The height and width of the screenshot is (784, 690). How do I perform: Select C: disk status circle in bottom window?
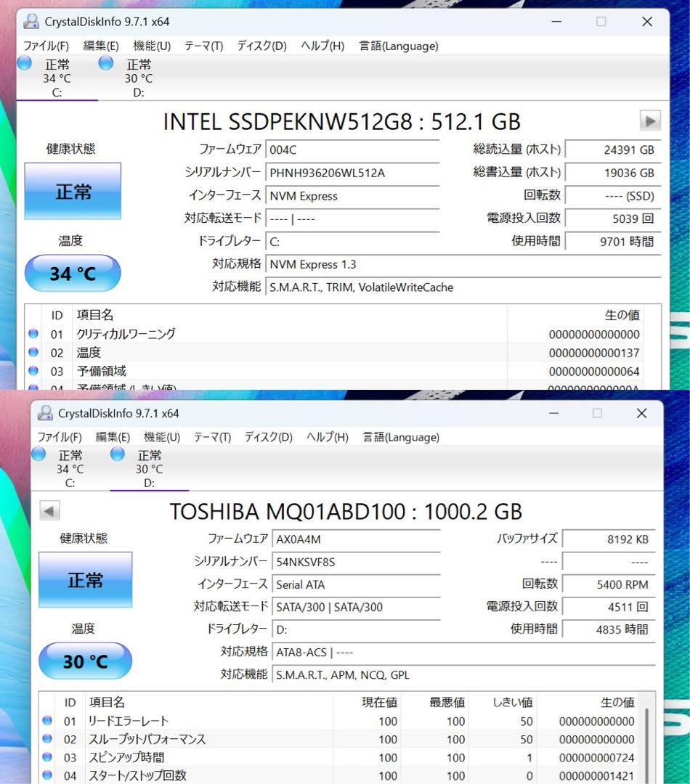tap(38, 454)
